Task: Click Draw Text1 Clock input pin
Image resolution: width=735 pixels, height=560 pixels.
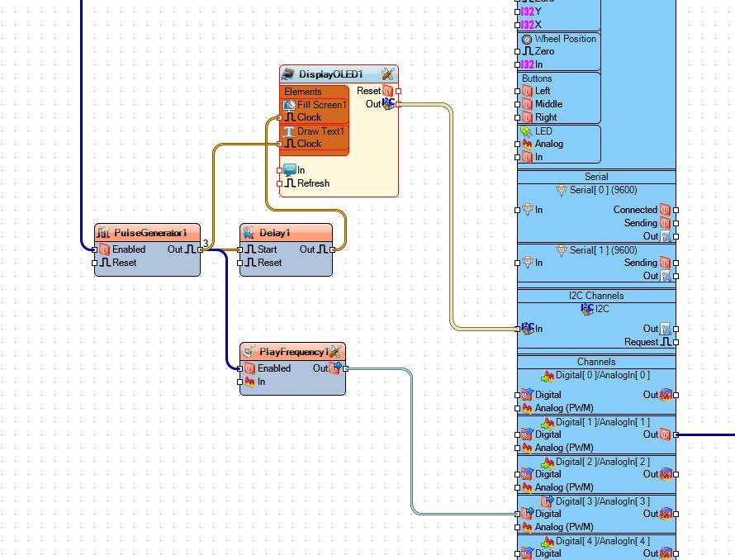Action: click(x=280, y=144)
